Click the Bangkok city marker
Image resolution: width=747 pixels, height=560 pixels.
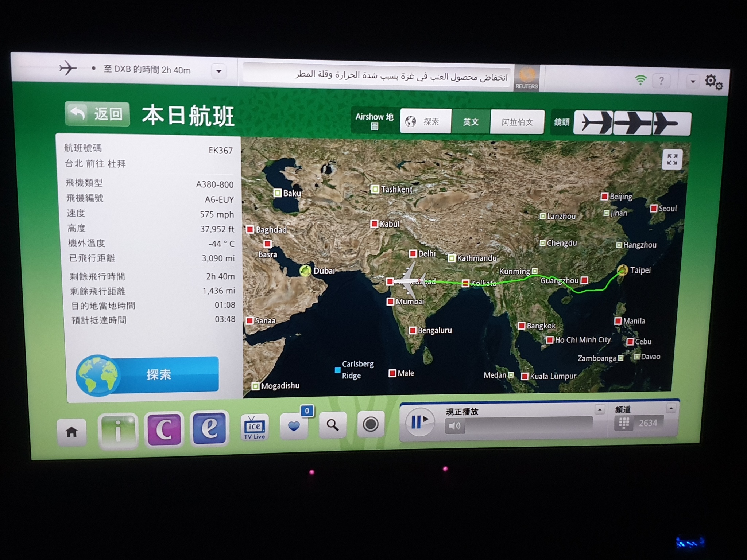522,326
